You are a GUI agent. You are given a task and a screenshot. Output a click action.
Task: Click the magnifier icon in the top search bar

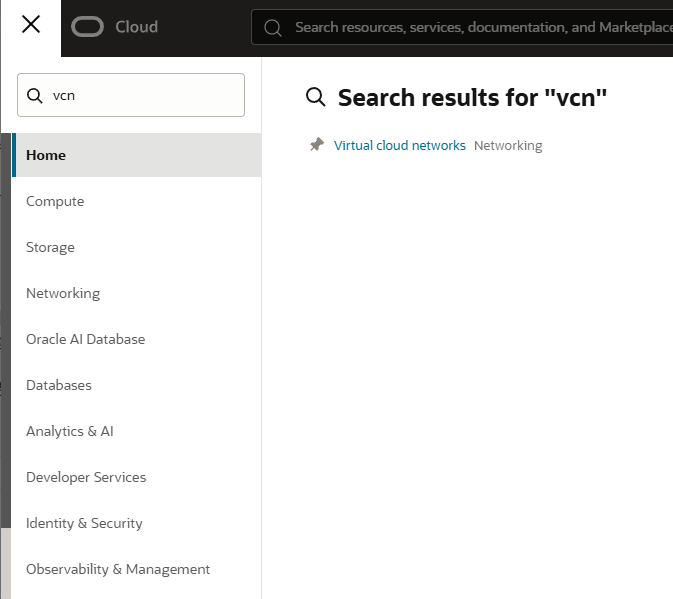(x=272, y=28)
